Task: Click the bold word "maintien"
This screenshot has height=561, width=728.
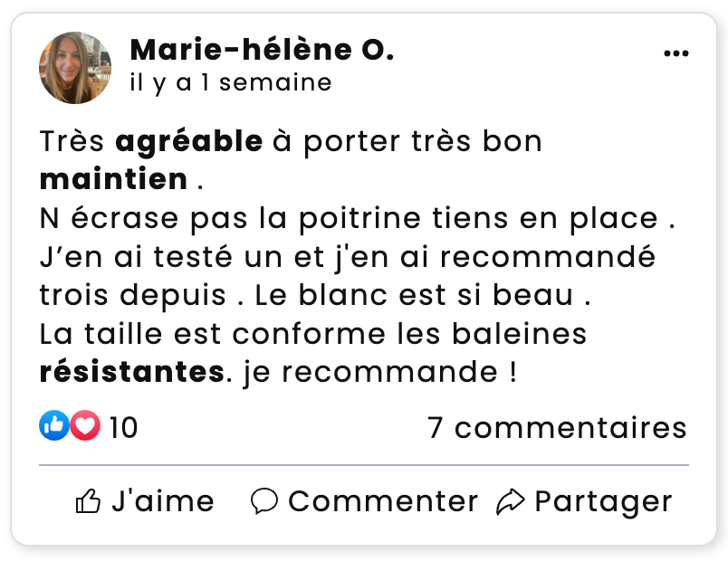Action: coord(113,179)
